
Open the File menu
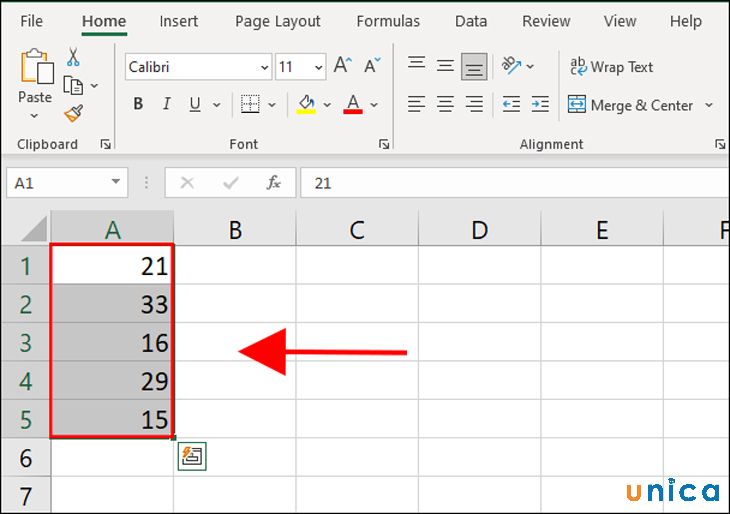point(32,21)
